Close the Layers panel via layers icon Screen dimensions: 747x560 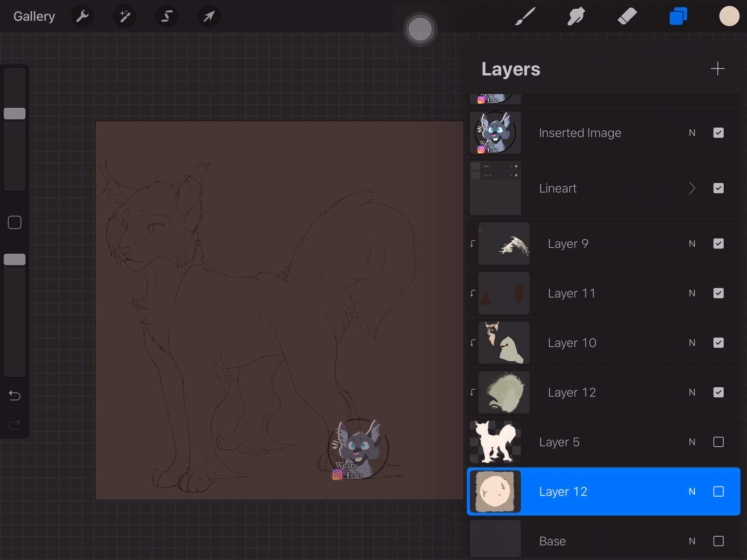click(x=678, y=16)
